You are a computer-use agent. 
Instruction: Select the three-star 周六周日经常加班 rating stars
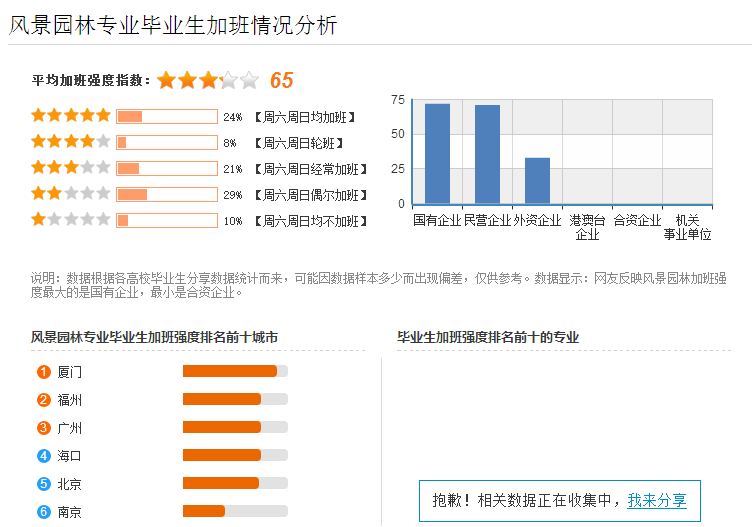coord(71,168)
